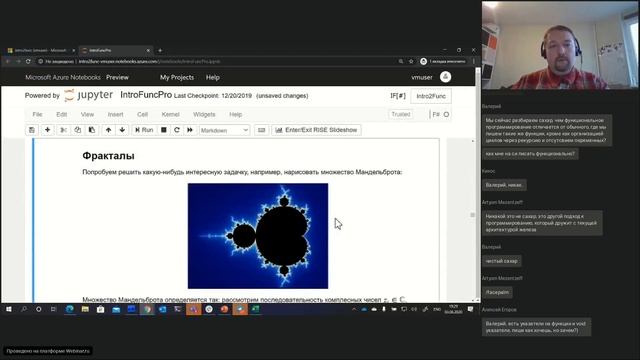The image size is (640, 360).
Task: Open My Projects in Azure Notebooks header
Action: click(x=177, y=77)
